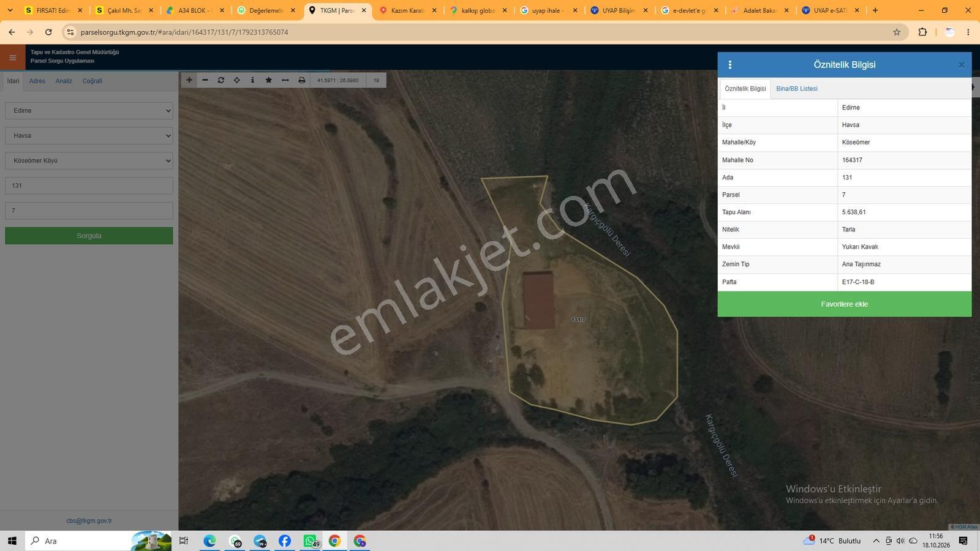
Task: Click the Windows search box Ara
Action: (x=98, y=541)
